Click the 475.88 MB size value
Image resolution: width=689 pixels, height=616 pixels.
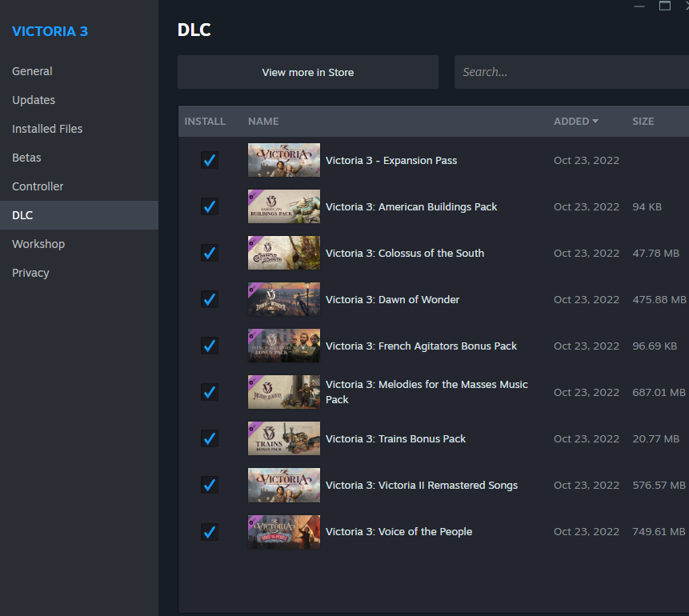[659, 300]
